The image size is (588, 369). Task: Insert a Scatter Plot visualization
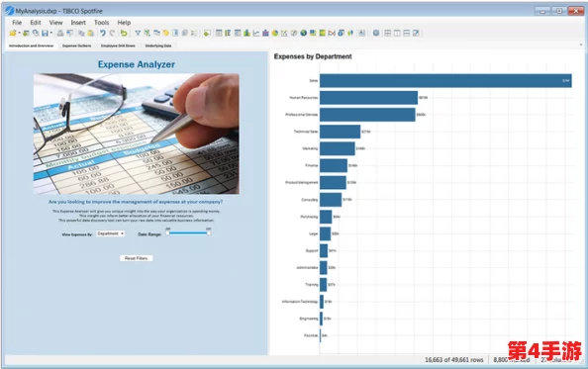point(284,33)
